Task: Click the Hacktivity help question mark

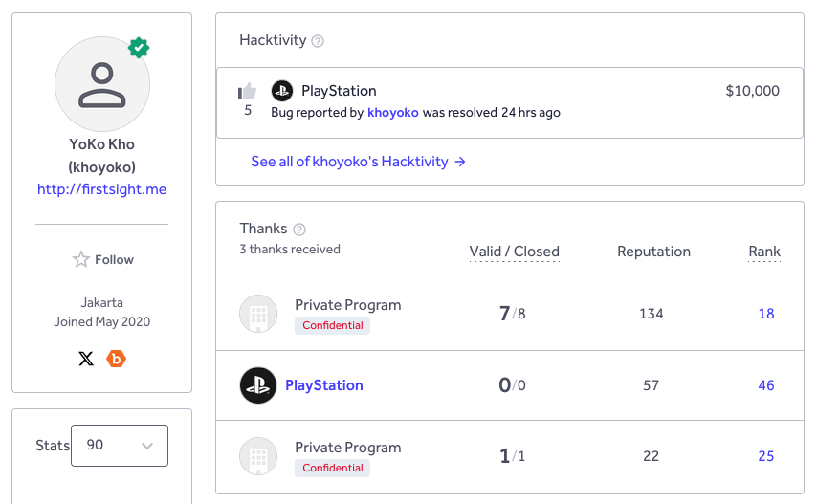Action: pos(318,41)
